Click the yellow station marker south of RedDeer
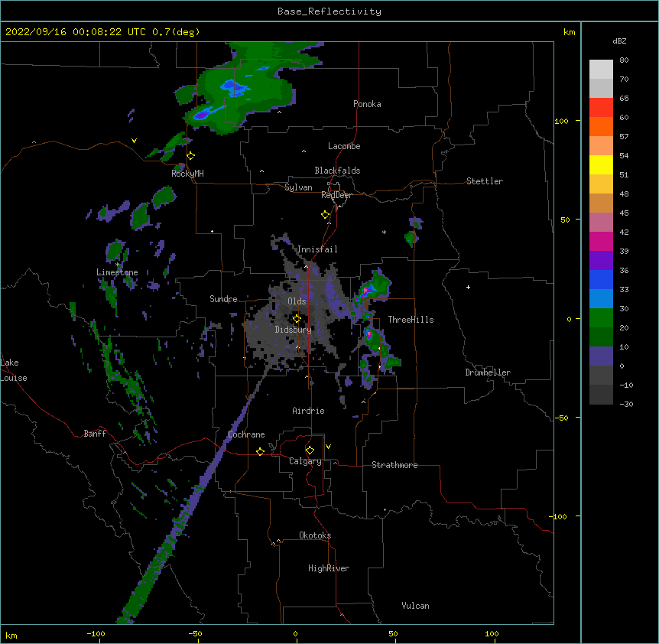This screenshot has height=644, width=659. tap(326, 215)
